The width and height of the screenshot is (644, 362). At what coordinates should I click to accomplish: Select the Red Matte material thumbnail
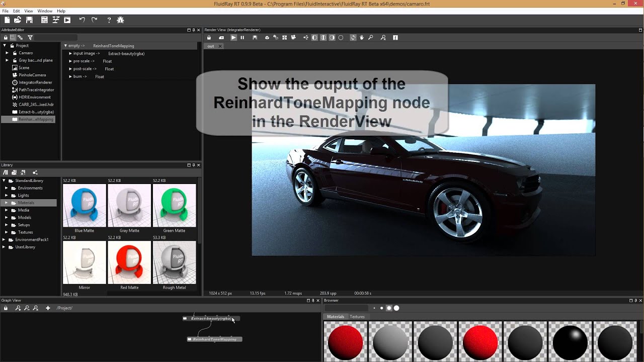(129, 262)
